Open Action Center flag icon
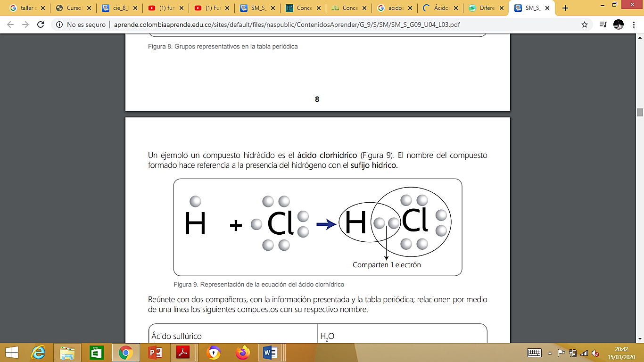 point(561,353)
